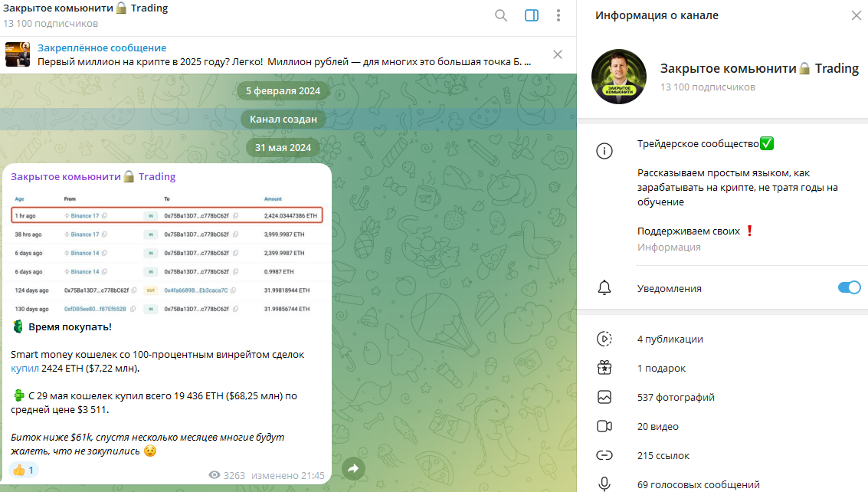Click the stories play-circle icon
Screen dimensions: 868x492
coord(604,339)
